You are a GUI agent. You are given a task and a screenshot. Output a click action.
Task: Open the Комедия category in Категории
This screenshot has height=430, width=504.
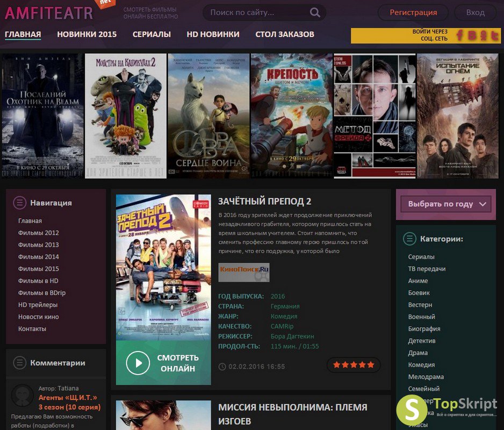point(421,365)
